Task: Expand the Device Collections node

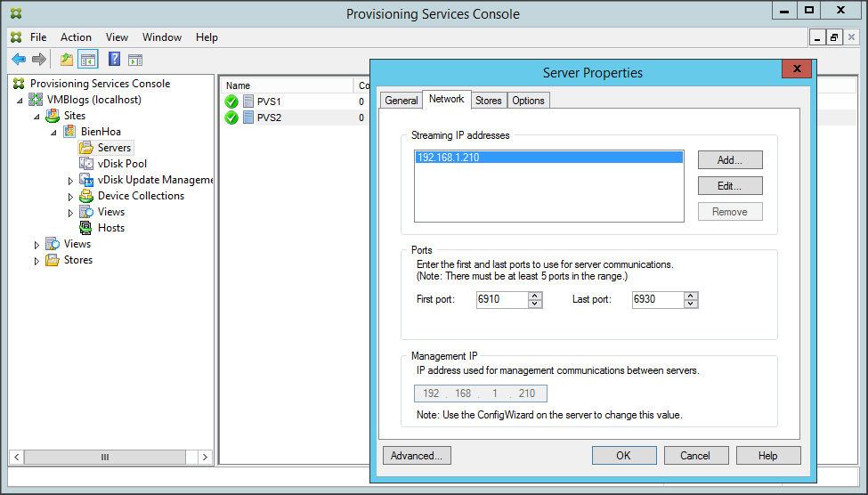Action: [x=70, y=197]
